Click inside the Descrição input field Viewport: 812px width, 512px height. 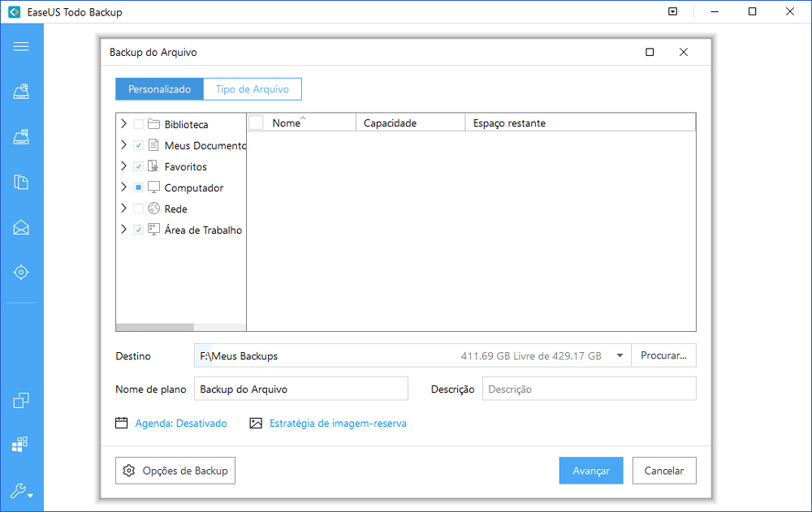[589, 389]
